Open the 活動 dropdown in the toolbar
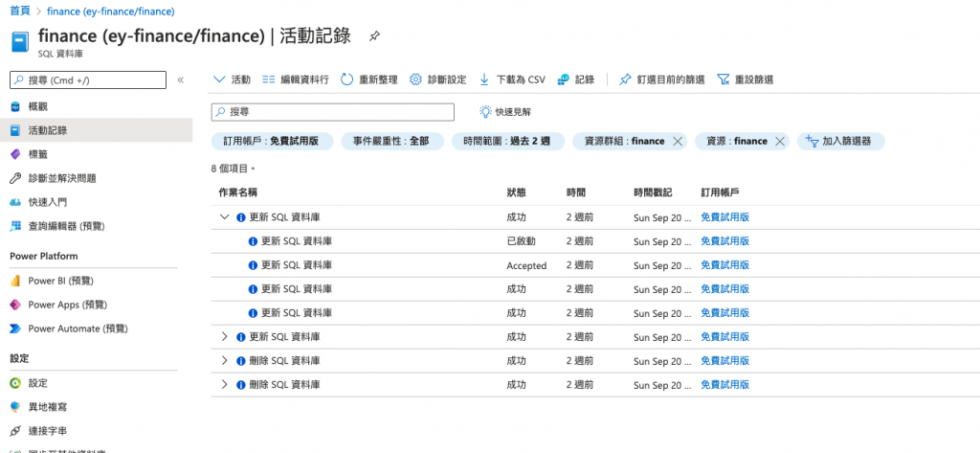Screen dimensions: 980x453 click(232, 79)
